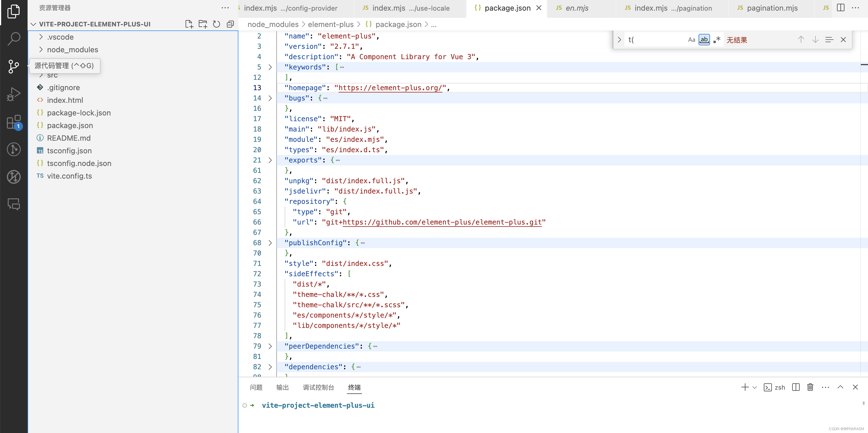Open the 问题 panel tab
This screenshot has width=868, height=433.
(256, 388)
